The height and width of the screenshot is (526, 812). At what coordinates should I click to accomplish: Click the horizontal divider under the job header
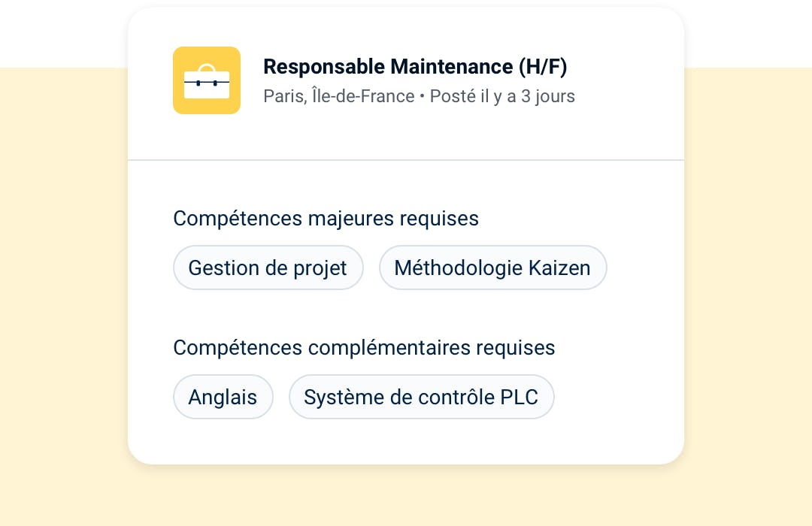pos(406,160)
